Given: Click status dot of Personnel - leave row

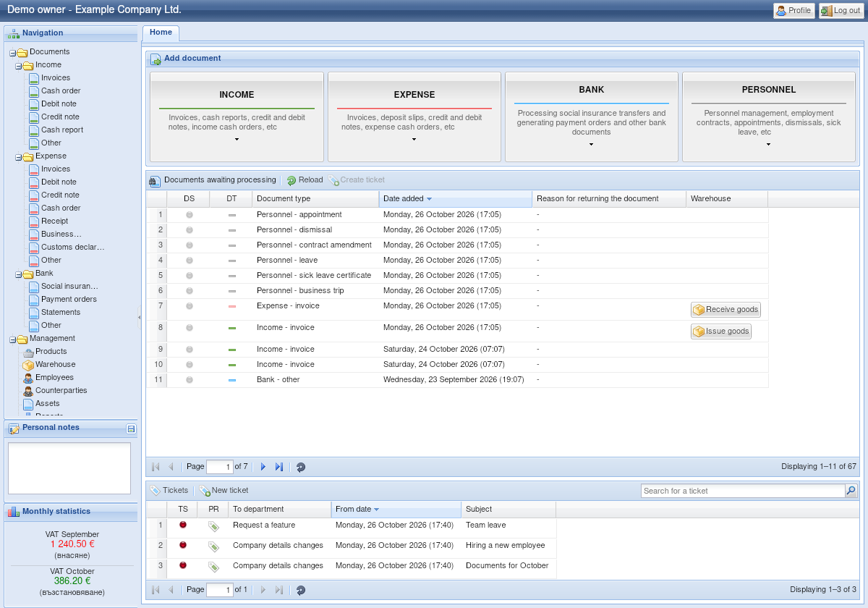Looking at the screenshot, I should (x=190, y=261).
